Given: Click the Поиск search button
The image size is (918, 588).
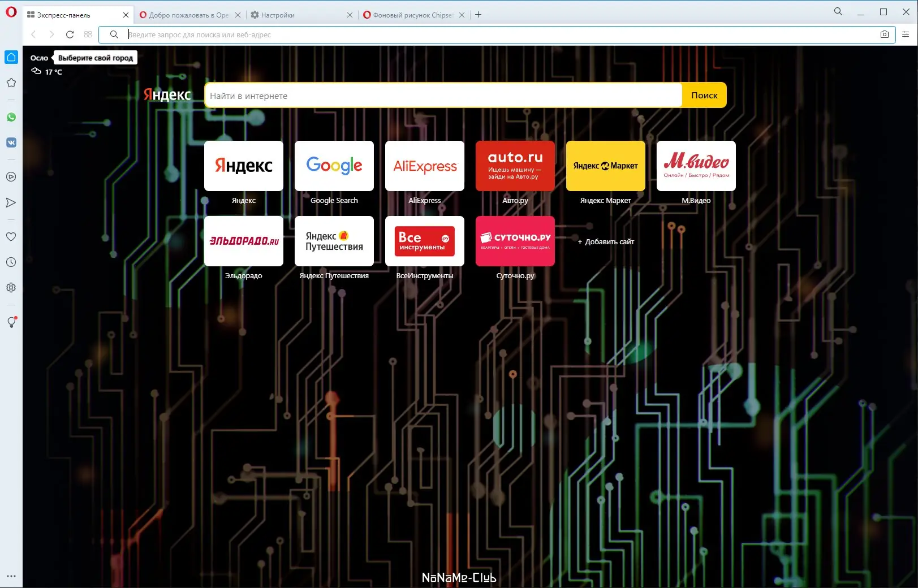Looking at the screenshot, I should pos(704,96).
